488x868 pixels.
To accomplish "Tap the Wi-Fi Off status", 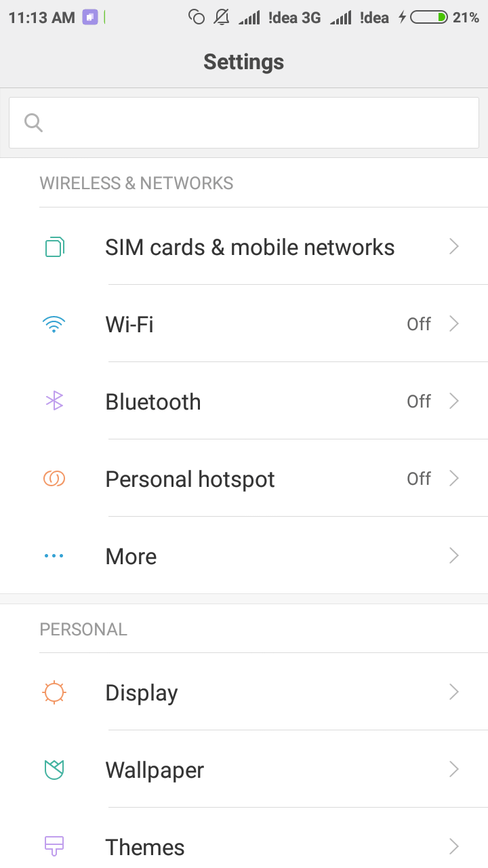I will coord(419,324).
